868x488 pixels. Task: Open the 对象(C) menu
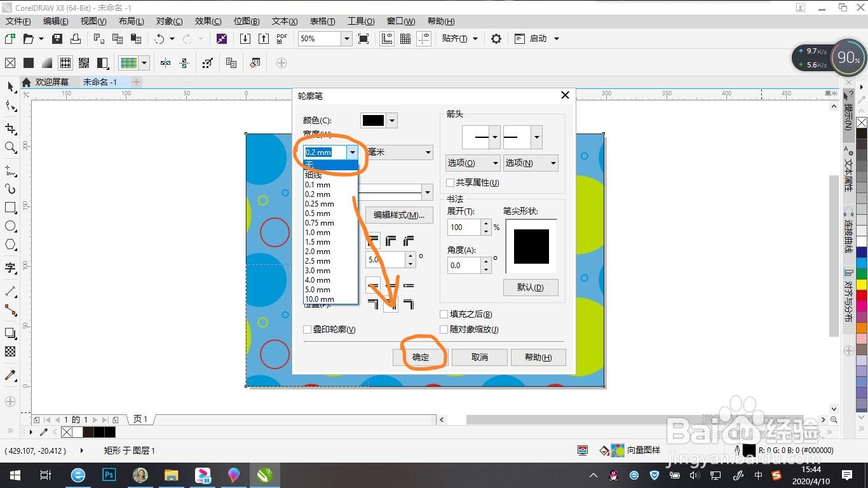click(x=169, y=22)
